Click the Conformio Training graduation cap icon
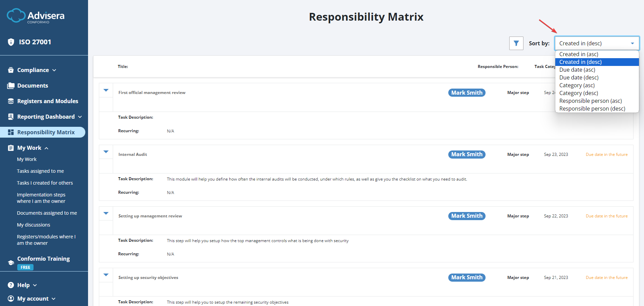Screen dimensions: 644x306 pos(10,262)
